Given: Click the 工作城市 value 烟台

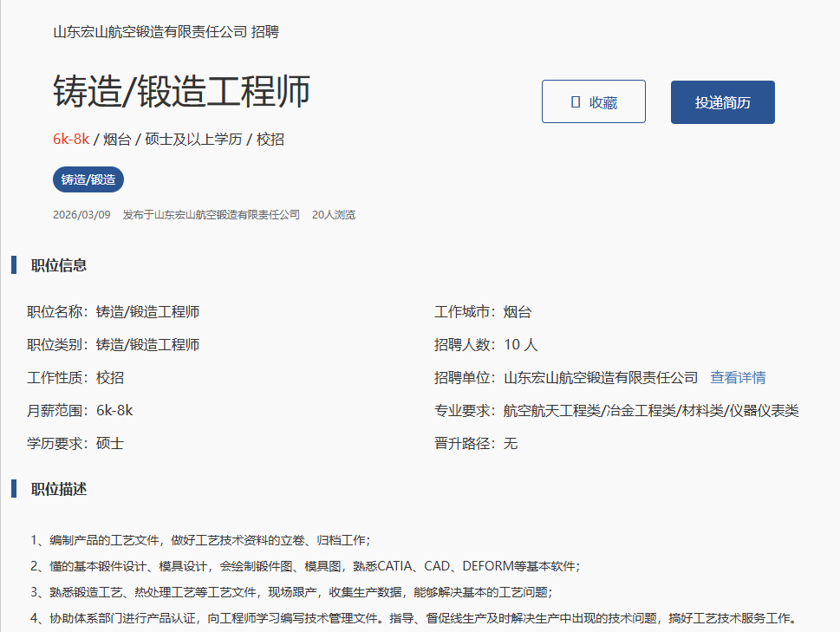Looking at the screenshot, I should [x=518, y=312].
